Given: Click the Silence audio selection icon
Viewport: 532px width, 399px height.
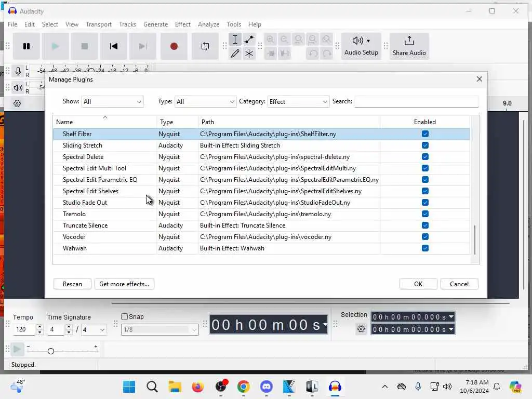Looking at the screenshot, I should coord(284,54).
